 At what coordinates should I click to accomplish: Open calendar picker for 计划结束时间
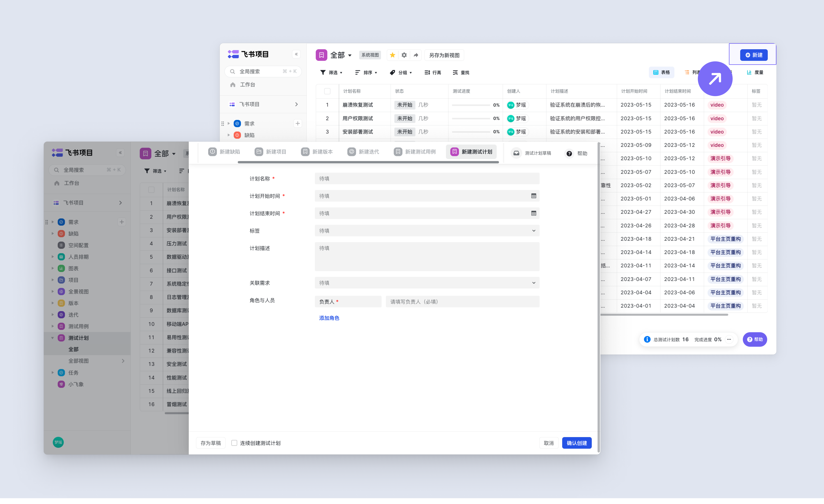click(x=534, y=213)
